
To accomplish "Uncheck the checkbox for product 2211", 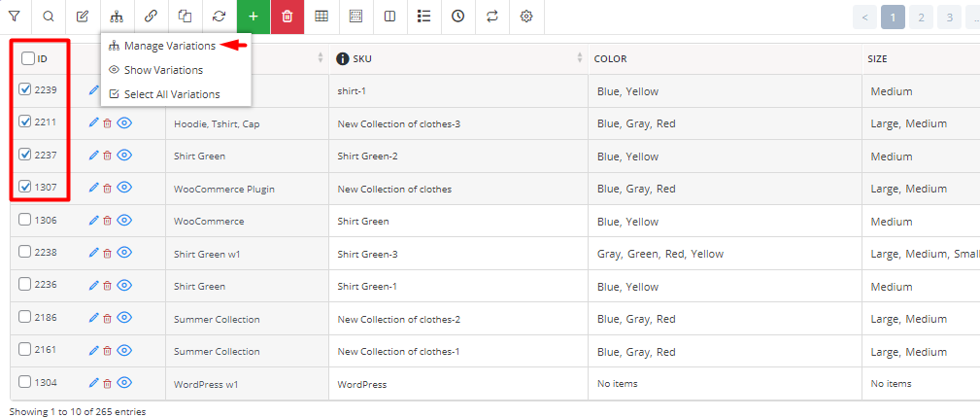I will 25,122.
